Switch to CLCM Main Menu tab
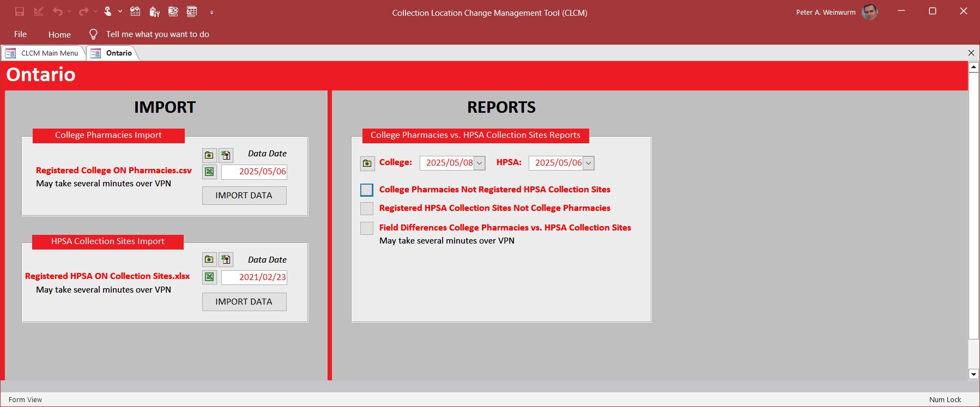 click(43, 53)
